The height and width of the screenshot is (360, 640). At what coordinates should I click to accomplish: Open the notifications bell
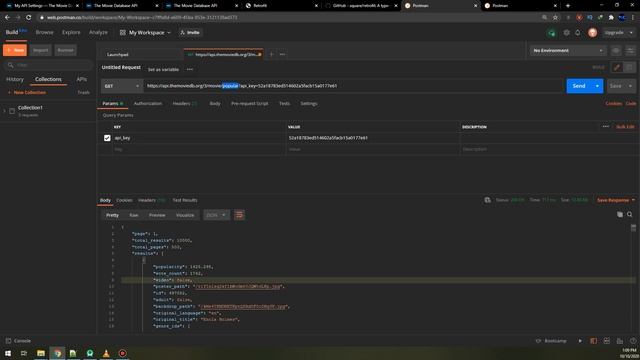point(578,33)
